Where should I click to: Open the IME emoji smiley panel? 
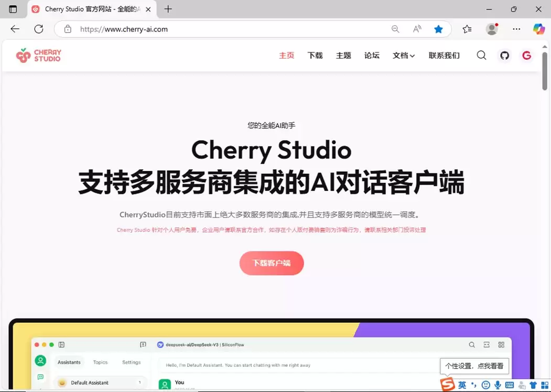coord(486,385)
